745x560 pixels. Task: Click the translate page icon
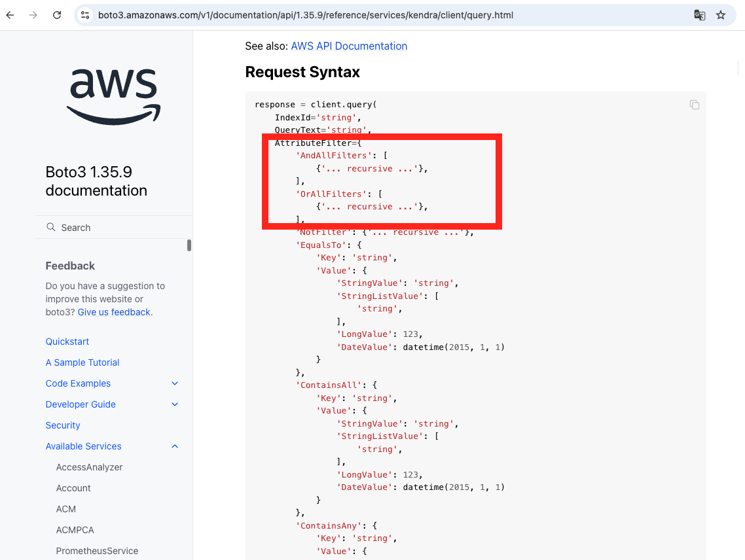(699, 15)
